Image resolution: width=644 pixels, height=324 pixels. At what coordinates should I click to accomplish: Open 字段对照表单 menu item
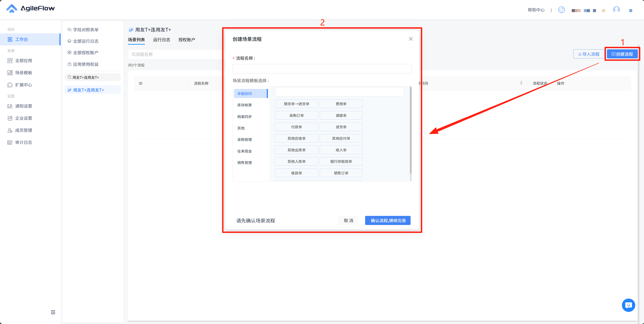point(86,29)
